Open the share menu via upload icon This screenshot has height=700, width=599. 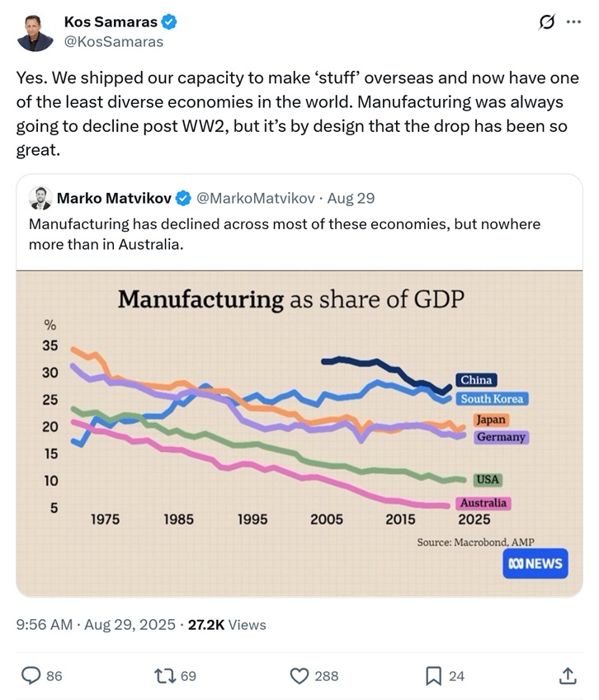[568, 675]
